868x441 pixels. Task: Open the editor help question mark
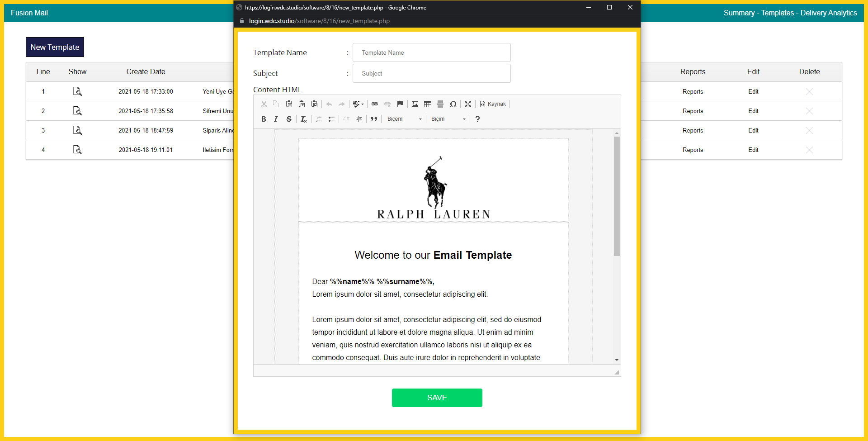477,119
